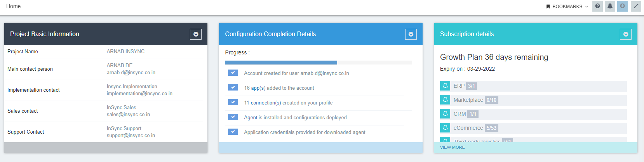Viewport: 644px width, 162px height.
Task: Collapse the Subscription details panel
Action: click(625, 34)
